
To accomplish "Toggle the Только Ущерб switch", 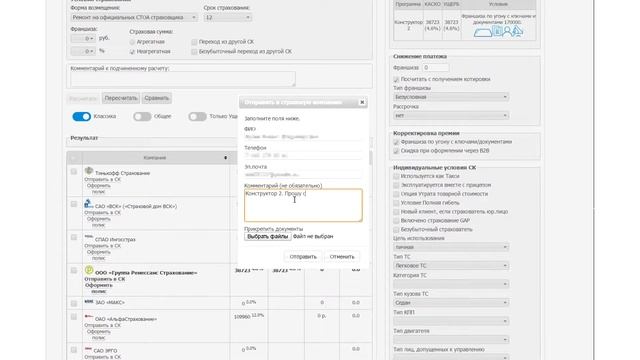I will point(197,117).
